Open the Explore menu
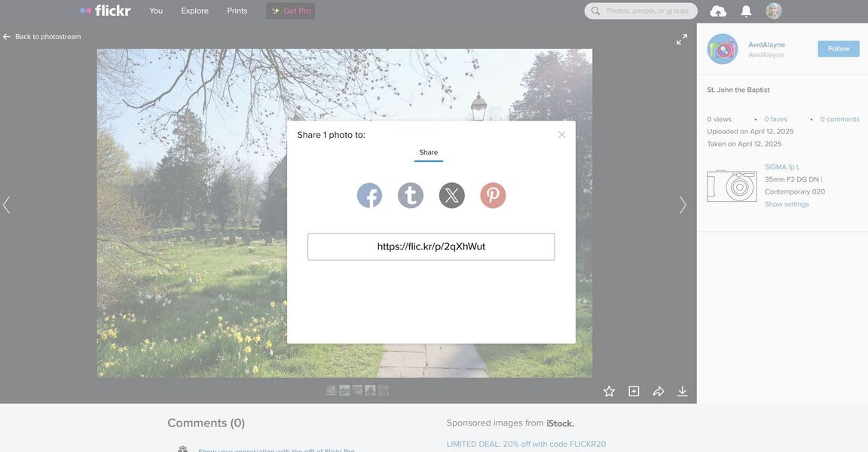Screen dimensions: 868x452 [194, 11]
